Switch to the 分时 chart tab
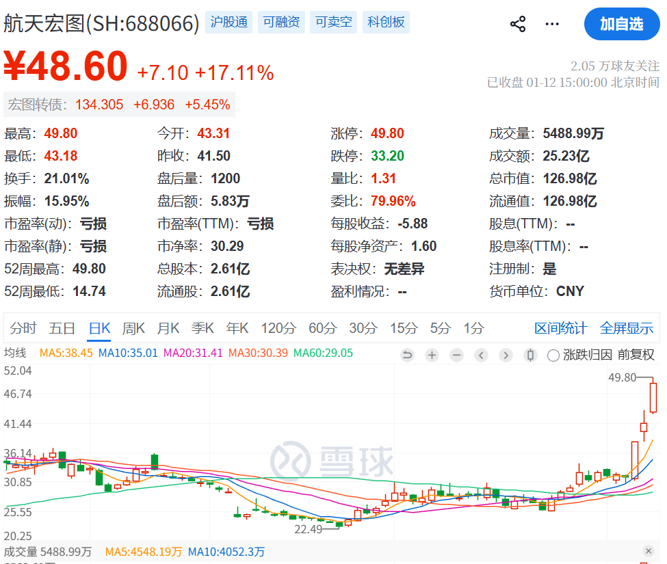 (23, 328)
